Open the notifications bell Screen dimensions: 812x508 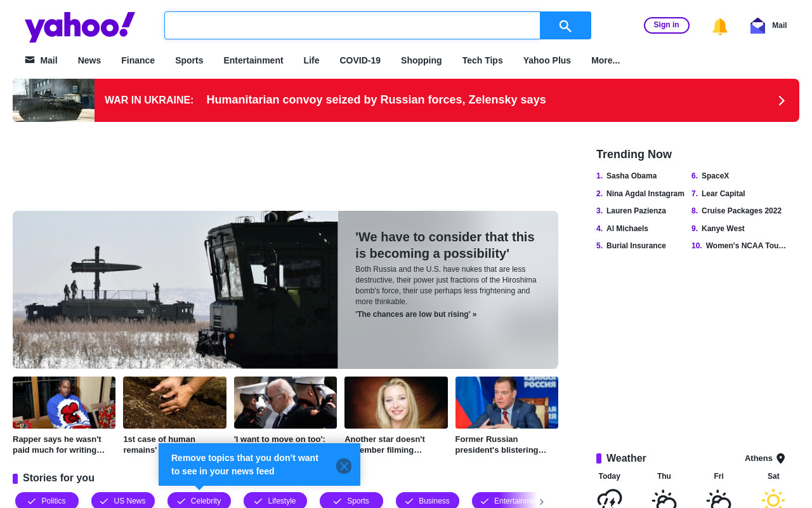719,26
